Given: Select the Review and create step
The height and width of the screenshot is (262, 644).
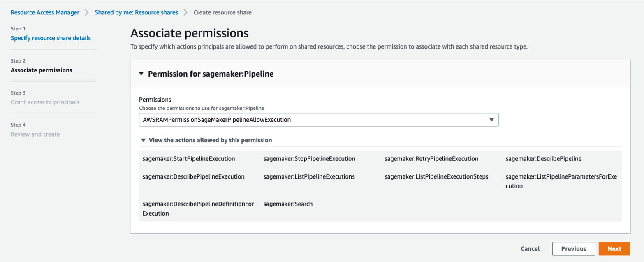Looking at the screenshot, I should tap(35, 134).
